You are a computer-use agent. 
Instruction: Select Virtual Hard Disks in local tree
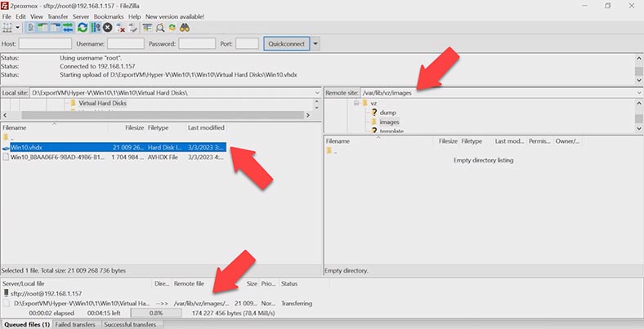102,104
